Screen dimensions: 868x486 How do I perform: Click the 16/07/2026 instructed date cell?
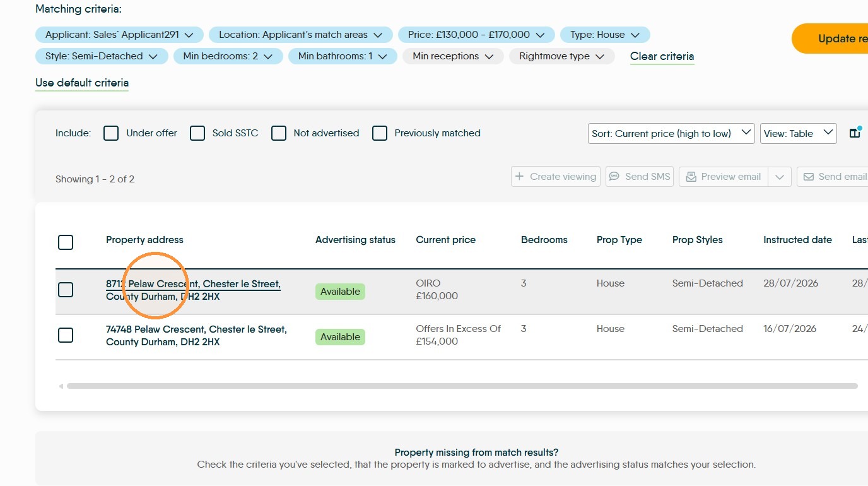(x=790, y=329)
